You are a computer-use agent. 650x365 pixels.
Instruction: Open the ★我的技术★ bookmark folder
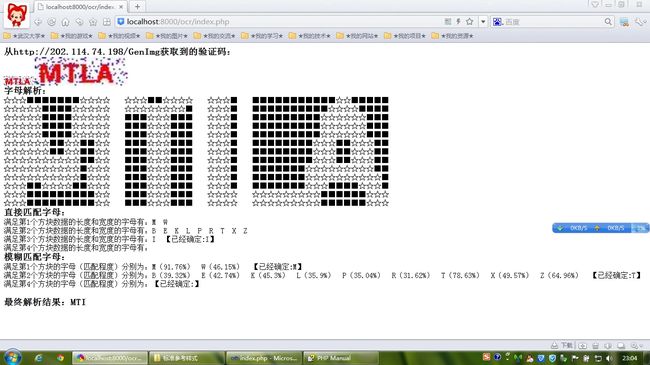[x=310, y=36]
